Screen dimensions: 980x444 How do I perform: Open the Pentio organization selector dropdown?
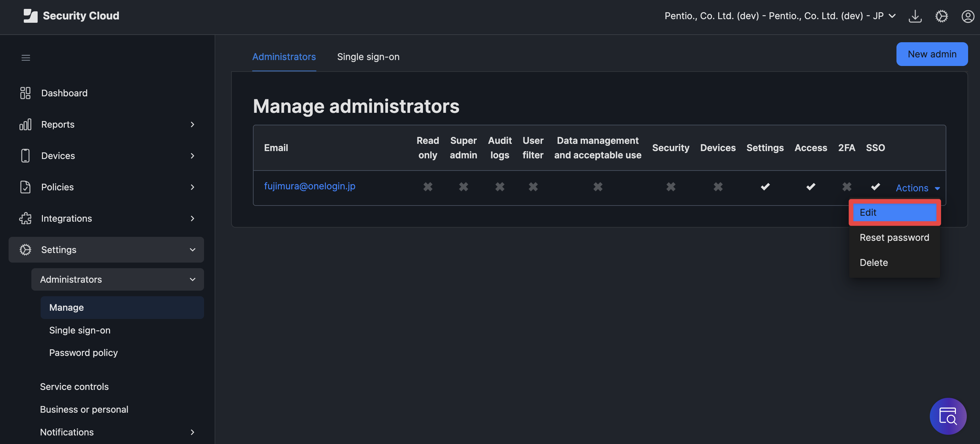pos(780,16)
